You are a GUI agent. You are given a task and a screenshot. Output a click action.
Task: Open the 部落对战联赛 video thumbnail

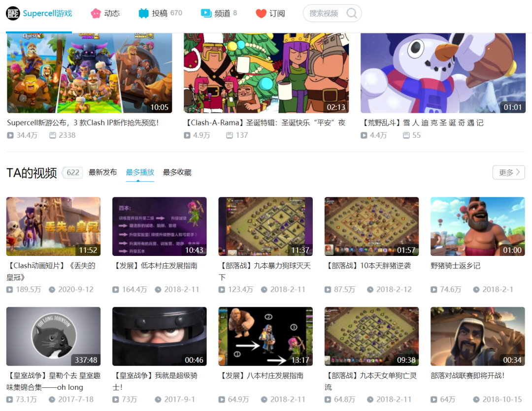pyautogui.click(x=478, y=336)
